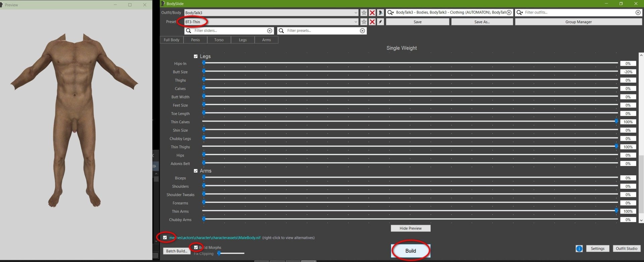Open the Preset dropdown showing BT3-Thin
Viewport: 644px width, 262px height.
[x=271, y=22]
